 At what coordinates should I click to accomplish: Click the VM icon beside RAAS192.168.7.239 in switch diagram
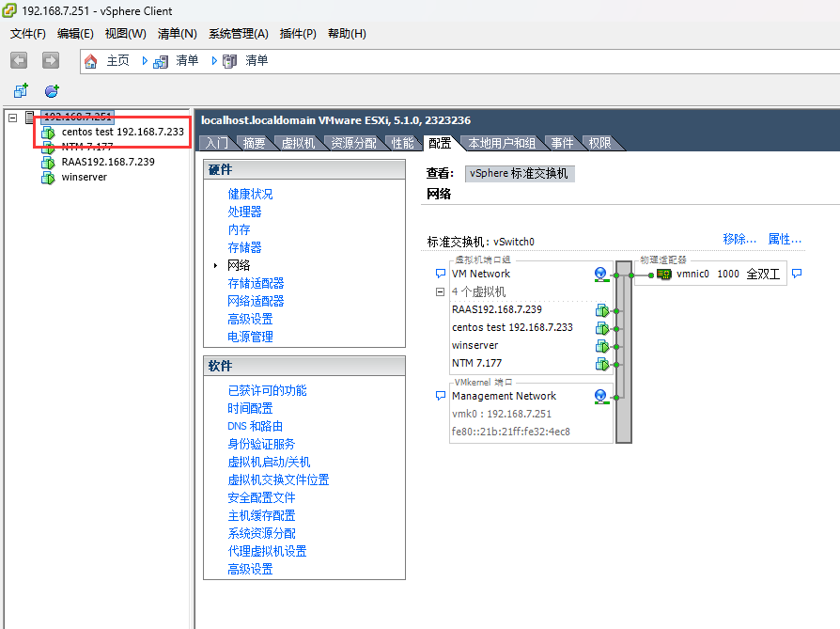tap(602, 310)
